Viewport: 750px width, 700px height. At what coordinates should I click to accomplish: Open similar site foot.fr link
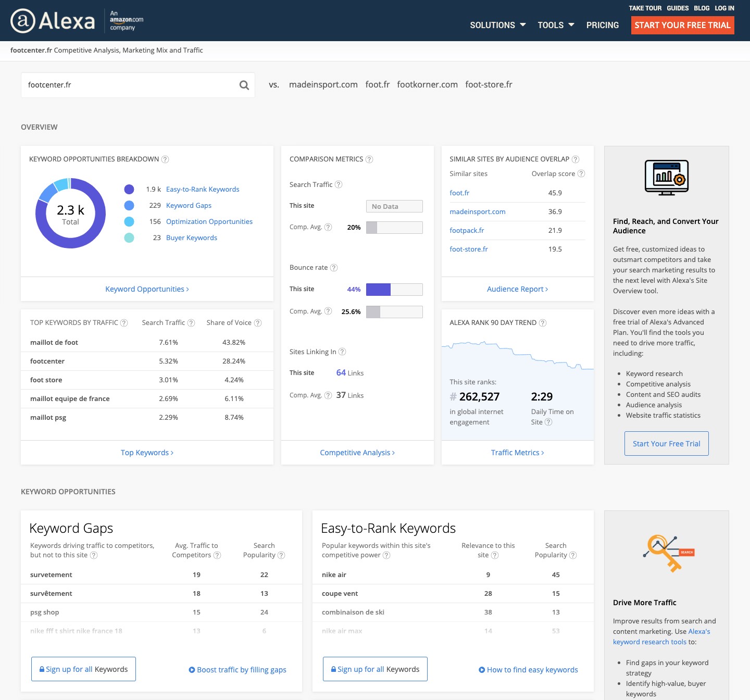click(459, 193)
